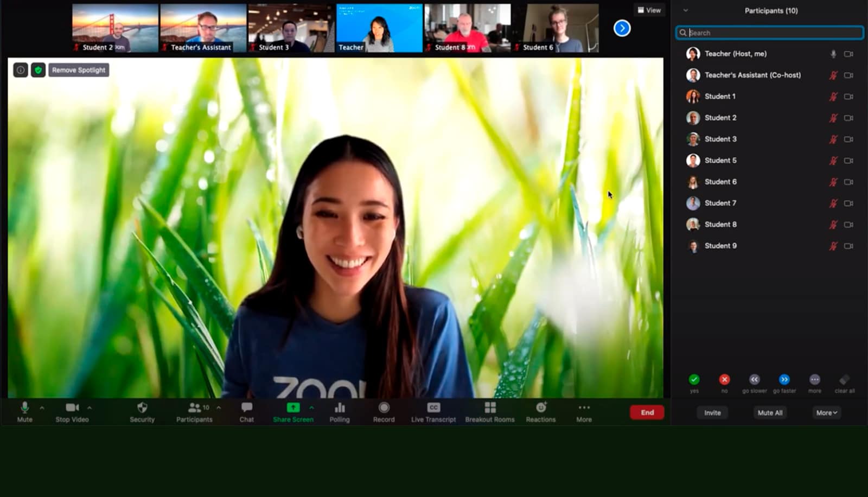Screen dimensions: 868x497
Task: Enable Live Transcript via the CC icon
Action: point(433,411)
